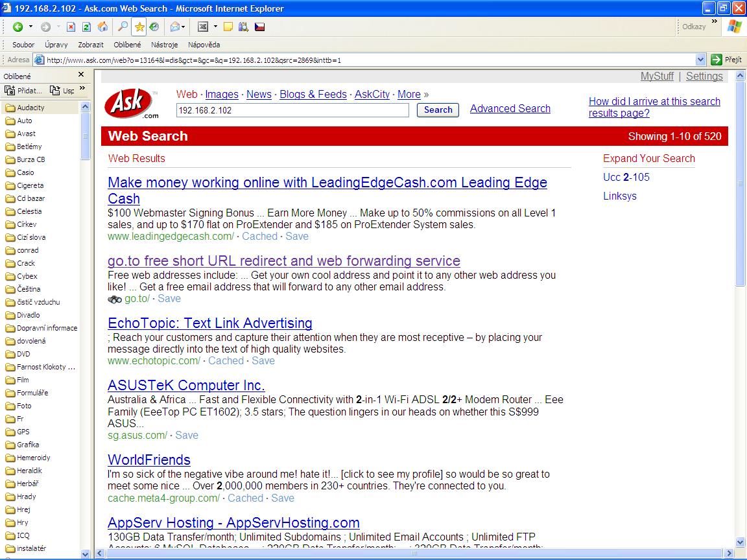747x560 pixels.
Task: Close the Oblíbené favorites pane
Action: click(81, 75)
